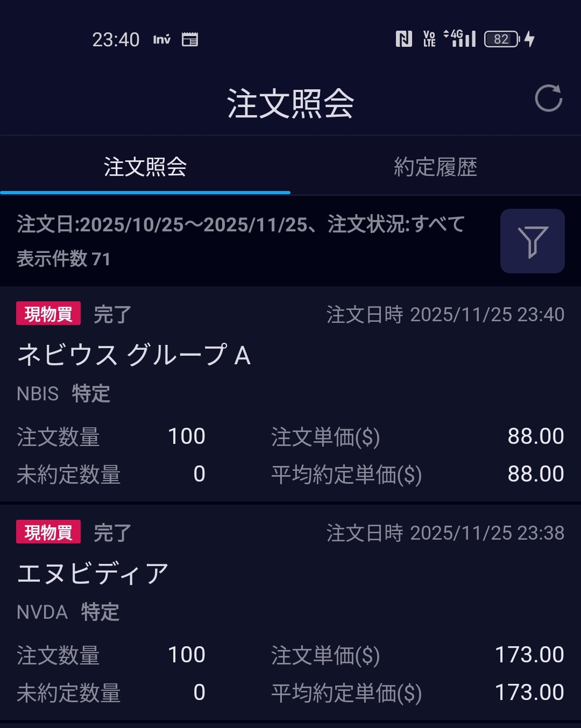Select the 注文照会 tab

tap(145, 167)
